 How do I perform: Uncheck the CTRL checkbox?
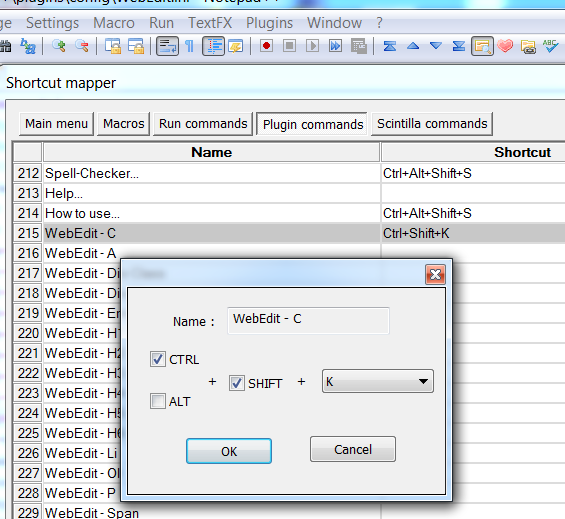click(158, 359)
